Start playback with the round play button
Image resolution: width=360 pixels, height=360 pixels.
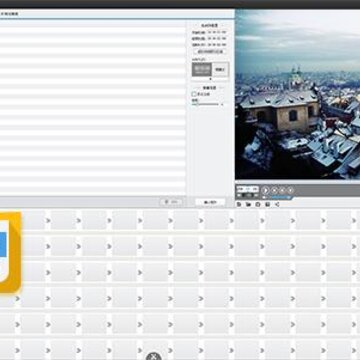(x=265, y=190)
